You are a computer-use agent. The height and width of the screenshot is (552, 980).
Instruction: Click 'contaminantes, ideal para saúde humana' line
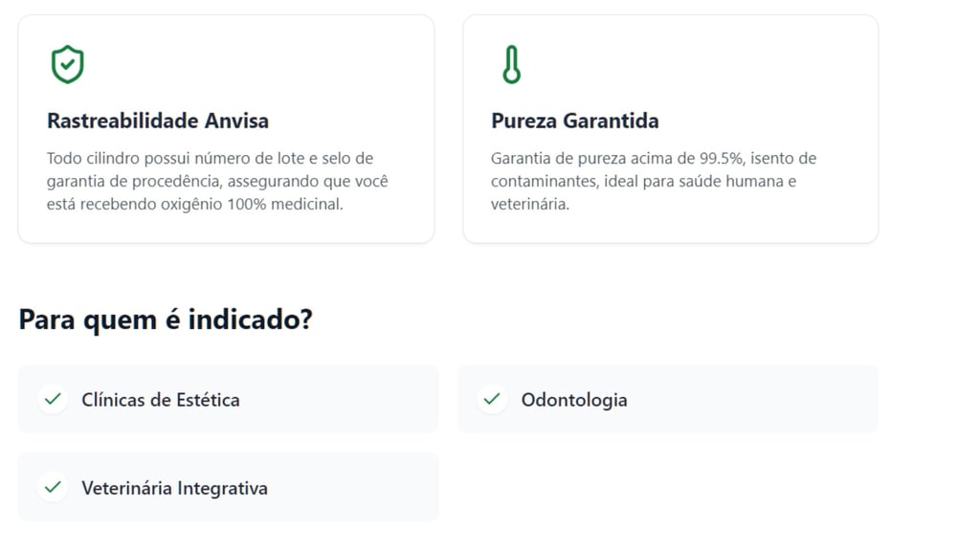(632, 181)
